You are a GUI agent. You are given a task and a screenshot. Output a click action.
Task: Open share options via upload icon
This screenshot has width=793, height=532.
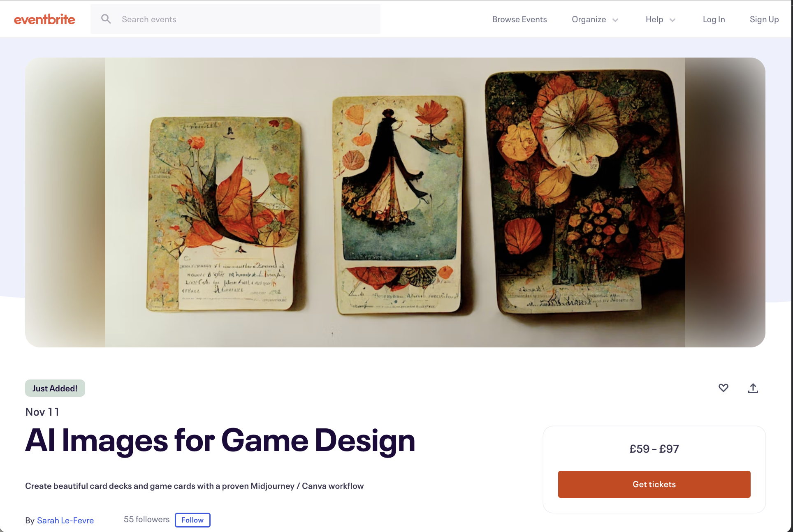pyautogui.click(x=753, y=388)
